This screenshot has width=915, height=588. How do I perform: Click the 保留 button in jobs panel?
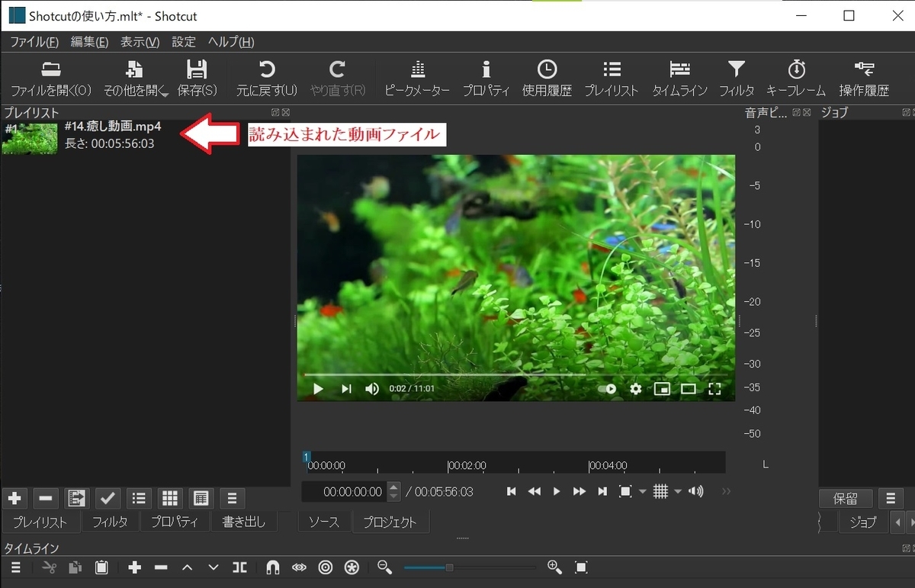[846, 499]
